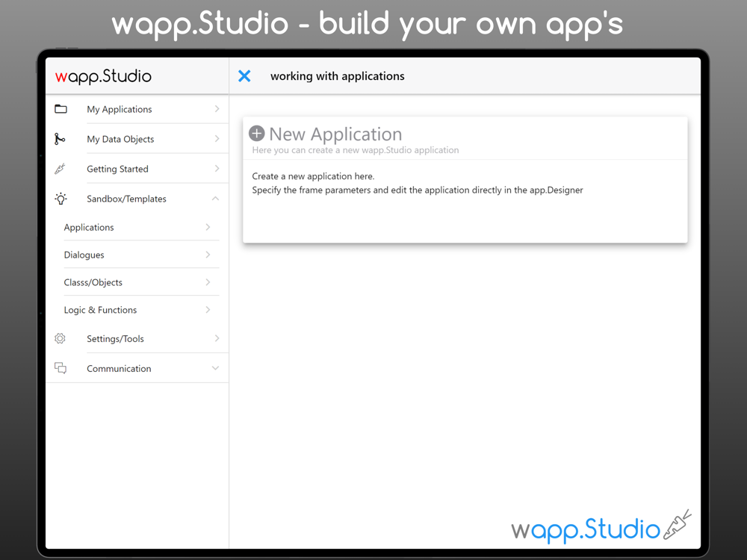Click the carrot icon beside Getting Started
The image size is (747, 560).
click(x=60, y=169)
